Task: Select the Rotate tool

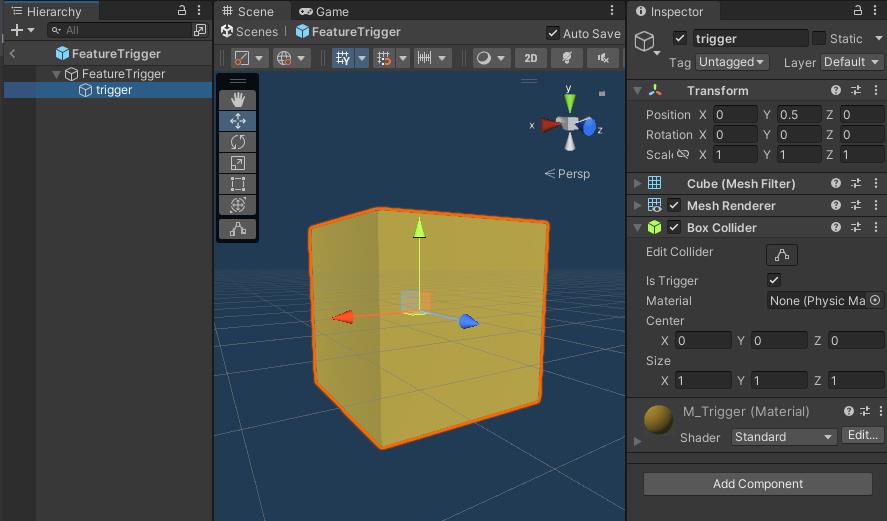Action: click(x=238, y=142)
